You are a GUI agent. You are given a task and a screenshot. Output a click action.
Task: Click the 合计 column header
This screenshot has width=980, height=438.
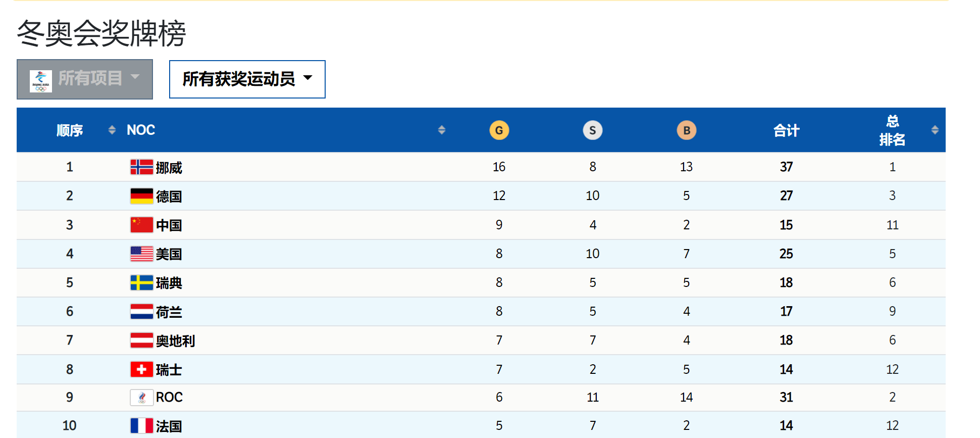(786, 131)
